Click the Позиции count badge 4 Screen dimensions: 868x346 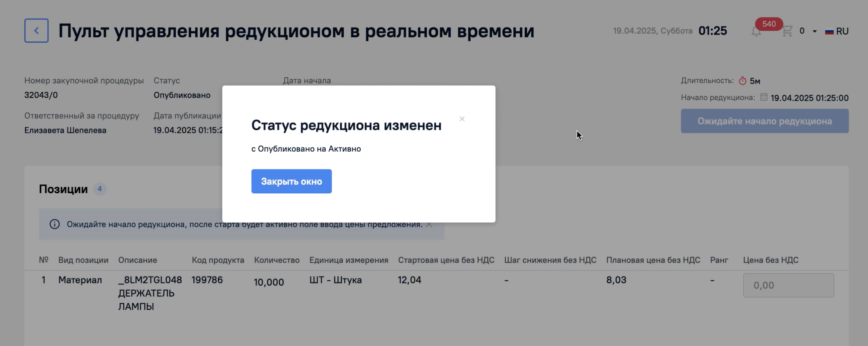pyautogui.click(x=100, y=189)
